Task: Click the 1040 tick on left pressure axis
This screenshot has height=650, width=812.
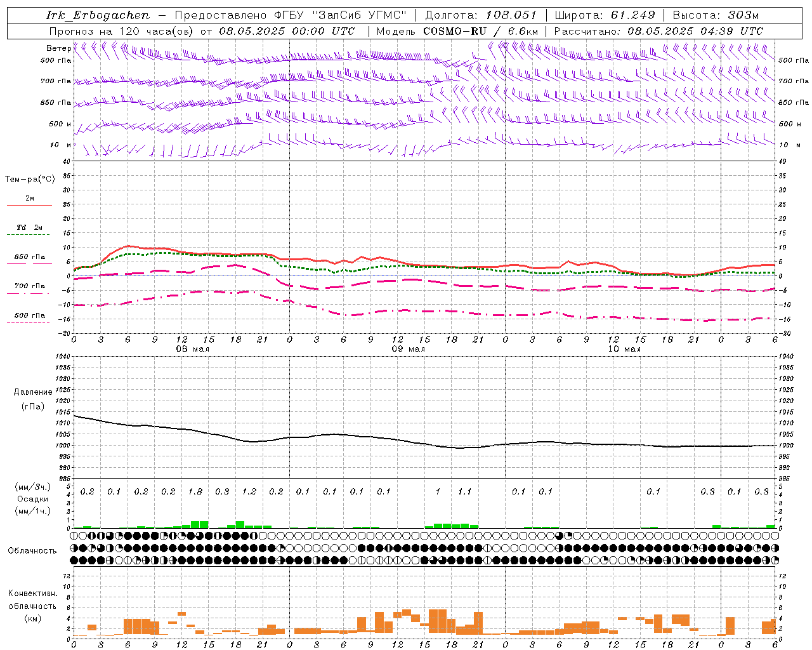Action: point(62,356)
